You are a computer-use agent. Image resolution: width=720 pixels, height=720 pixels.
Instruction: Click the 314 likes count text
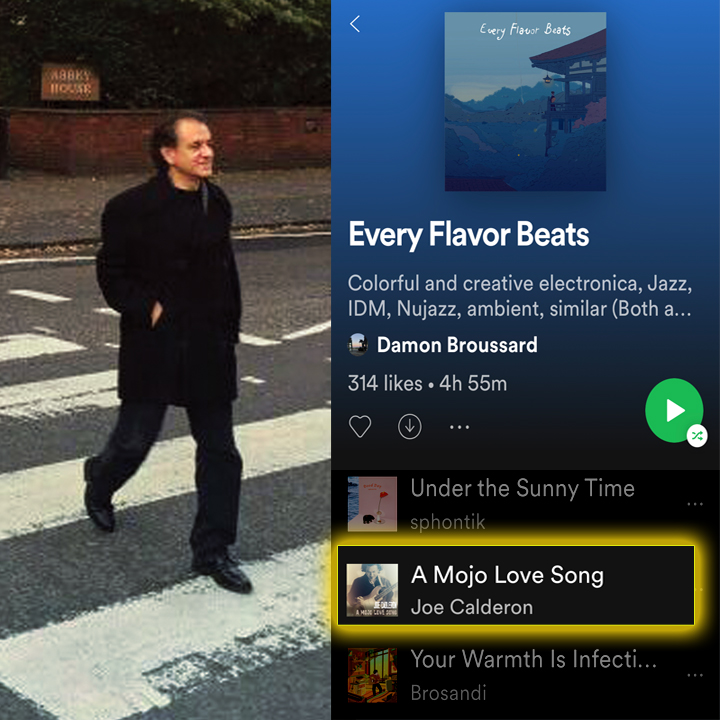coord(385,383)
